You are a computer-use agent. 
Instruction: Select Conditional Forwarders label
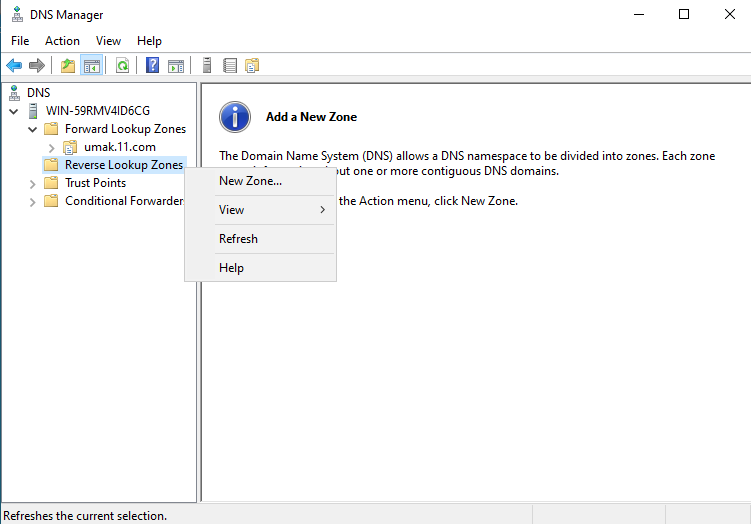click(x=124, y=201)
